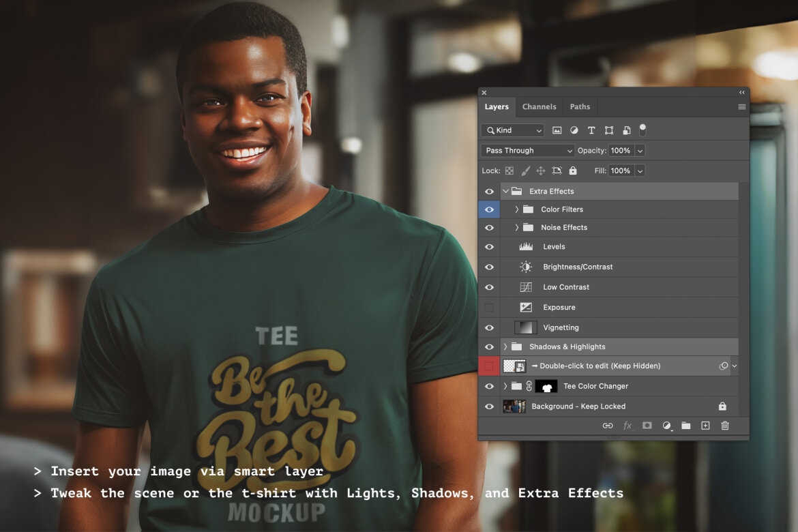Lock all on the selected layer
This screenshot has height=532, width=798.
click(x=573, y=170)
